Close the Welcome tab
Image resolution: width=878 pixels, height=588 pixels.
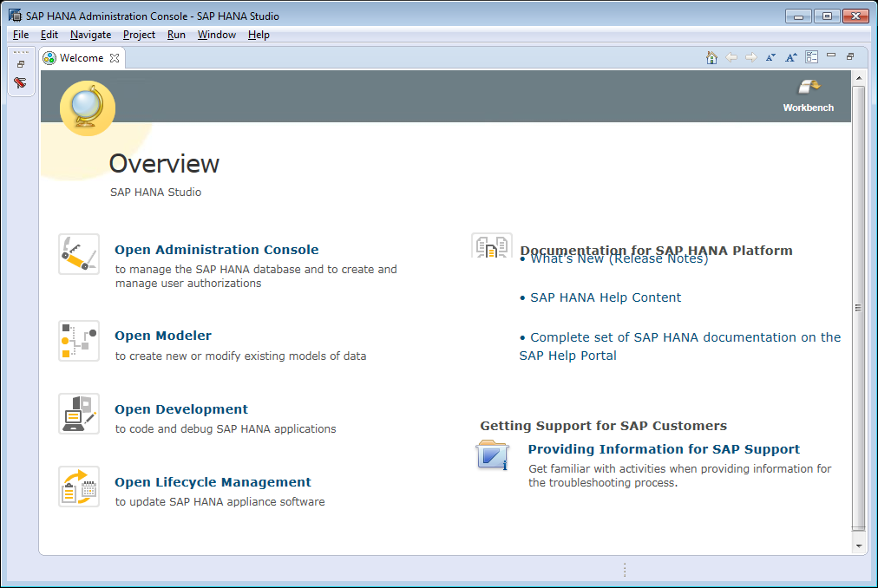coord(115,58)
